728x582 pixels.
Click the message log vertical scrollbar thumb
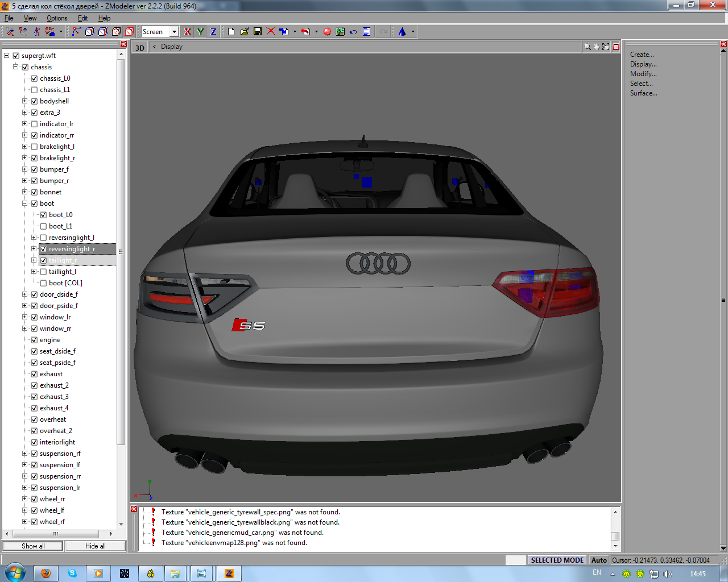click(x=615, y=536)
